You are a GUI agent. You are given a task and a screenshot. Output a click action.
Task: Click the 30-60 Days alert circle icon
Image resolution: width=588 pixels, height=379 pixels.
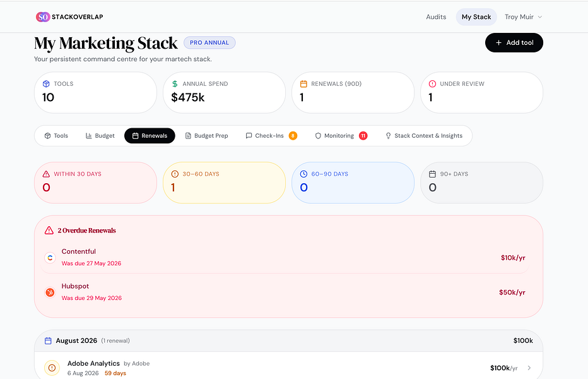[x=175, y=174]
